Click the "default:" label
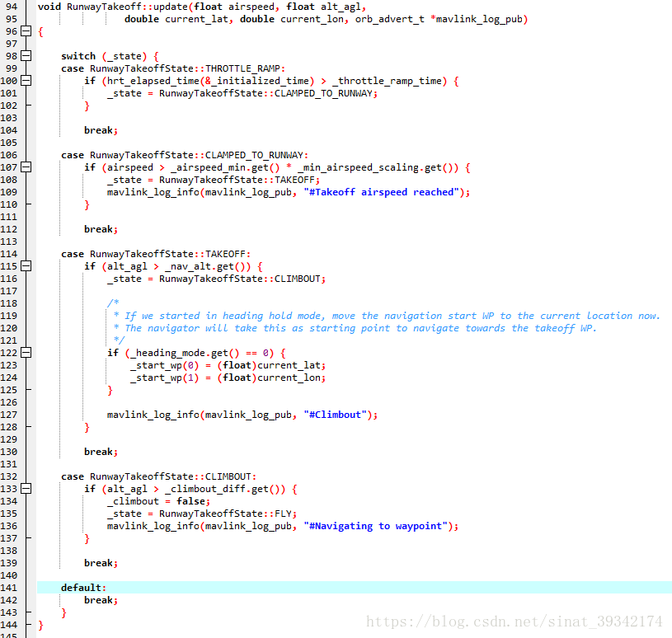Viewport: 672px width, 638px height. tap(83, 588)
